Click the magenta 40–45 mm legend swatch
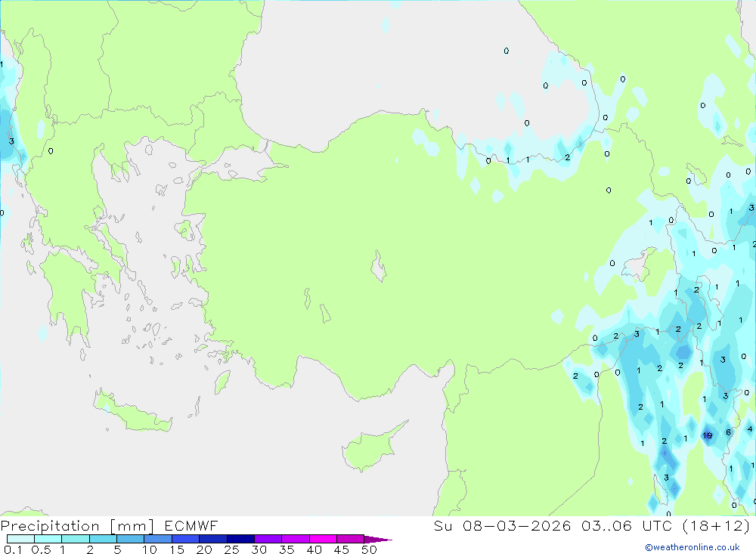This screenshot has width=756, height=554. coord(323,539)
